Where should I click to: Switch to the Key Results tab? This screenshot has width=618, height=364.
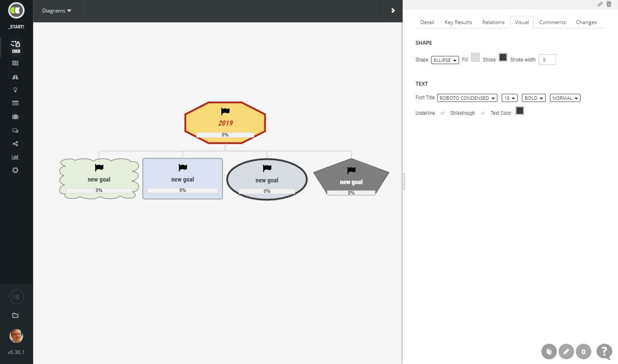458,22
